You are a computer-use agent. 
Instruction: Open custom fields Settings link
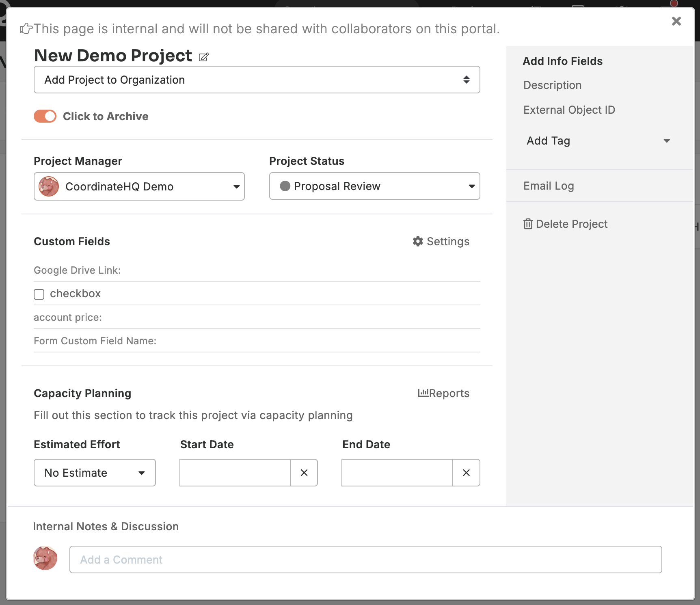(448, 241)
